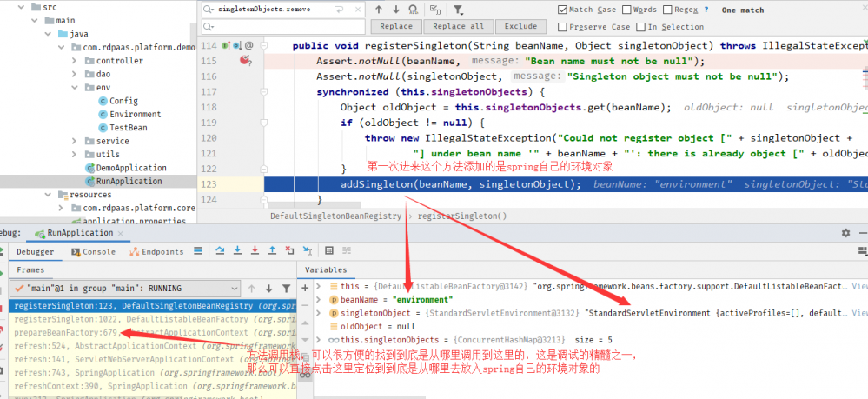Open the debug panel settings gear
Viewport: 868px width, 399px height.
[x=845, y=233]
